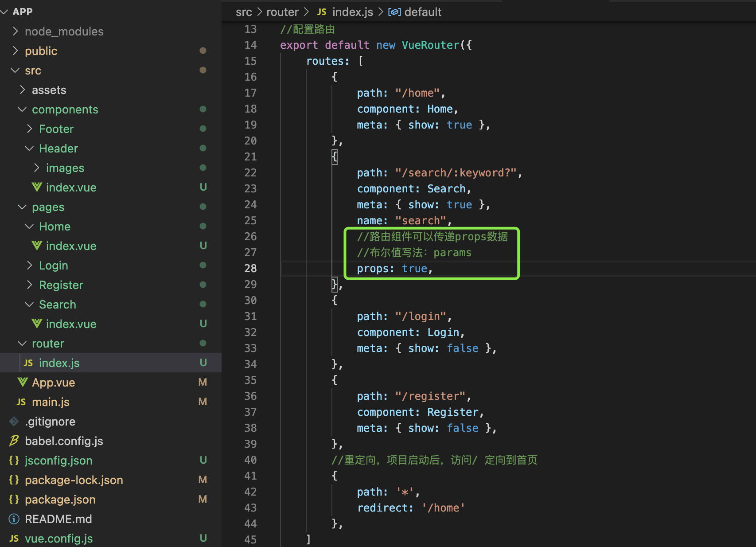Click the braces icon beside package.json
The width and height of the screenshot is (756, 547).
tap(14, 500)
